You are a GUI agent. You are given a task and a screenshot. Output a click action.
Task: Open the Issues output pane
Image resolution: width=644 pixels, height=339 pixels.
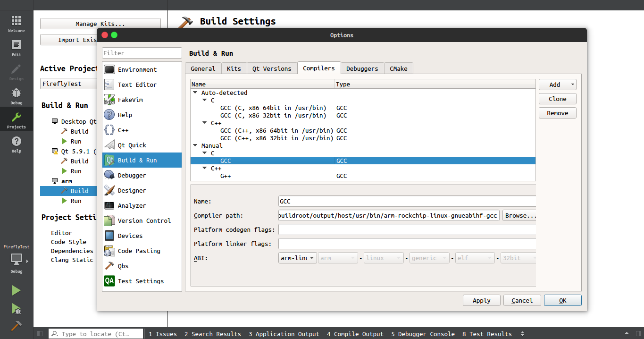point(163,334)
